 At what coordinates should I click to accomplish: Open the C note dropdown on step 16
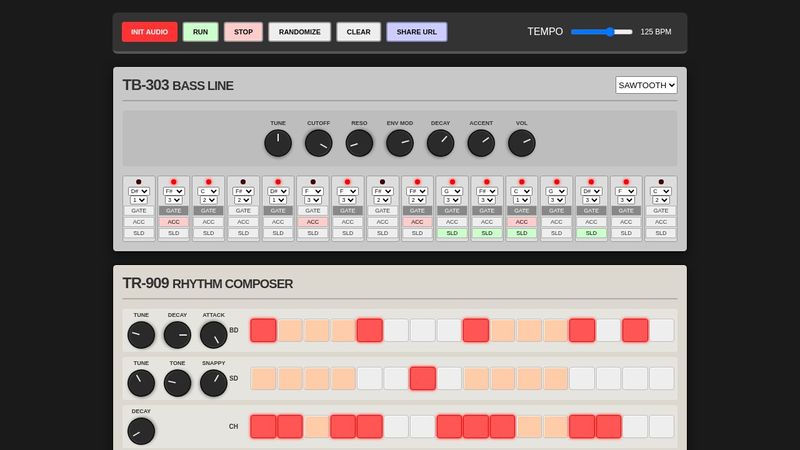[661, 191]
